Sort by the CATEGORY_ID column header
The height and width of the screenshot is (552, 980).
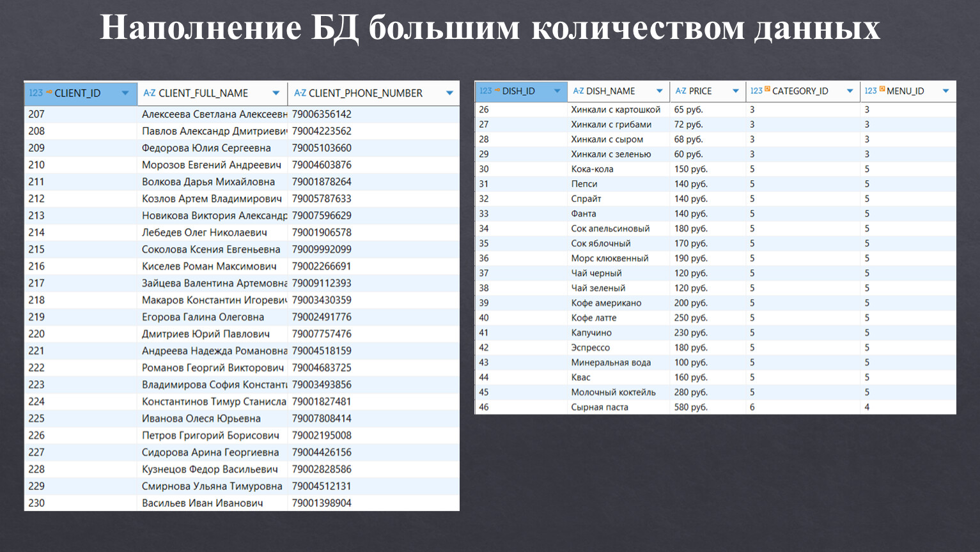800,91
